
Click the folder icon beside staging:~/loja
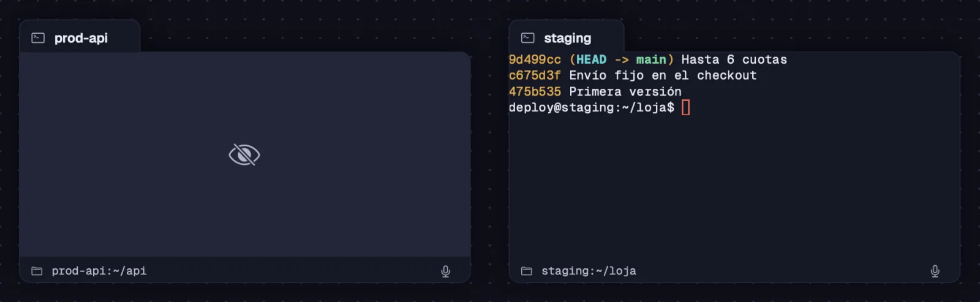point(526,271)
